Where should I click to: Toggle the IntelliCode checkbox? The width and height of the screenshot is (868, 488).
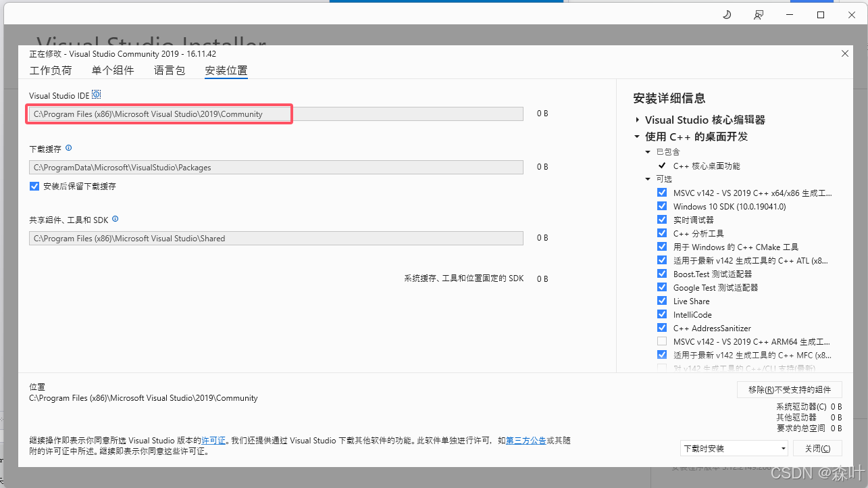click(x=662, y=314)
